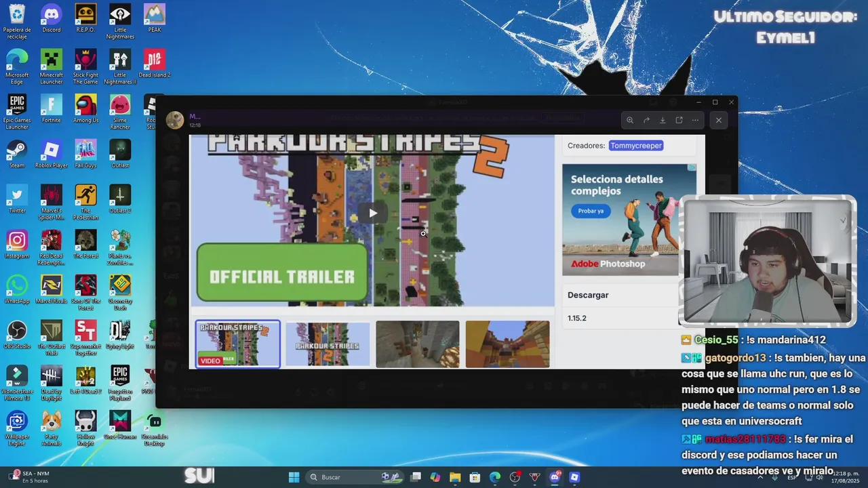Download the image with the download icon
Viewport: 868px width, 488px height.
[663, 120]
